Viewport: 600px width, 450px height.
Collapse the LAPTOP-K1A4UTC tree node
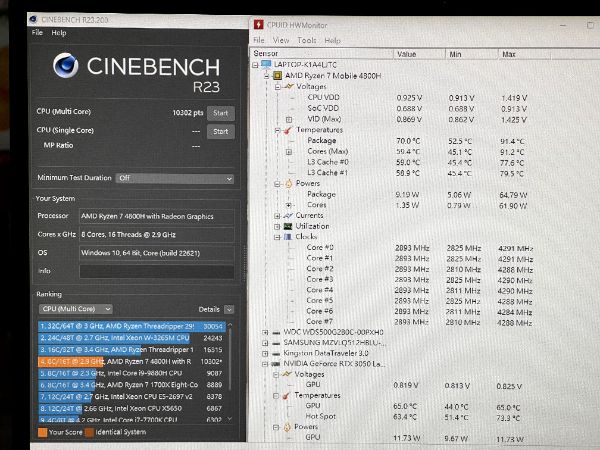pyautogui.click(x=255, y=65)
